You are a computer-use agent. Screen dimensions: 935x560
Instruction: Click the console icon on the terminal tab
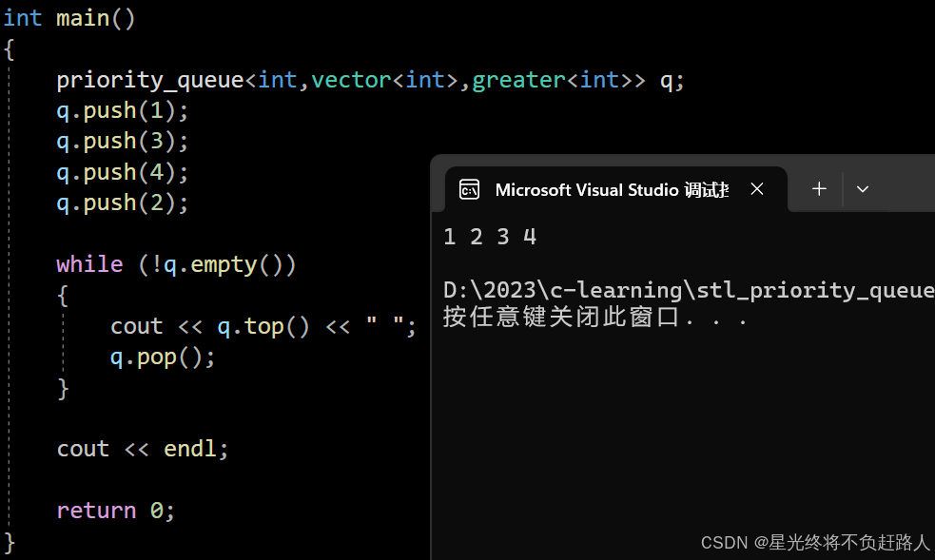coord(469,189)
